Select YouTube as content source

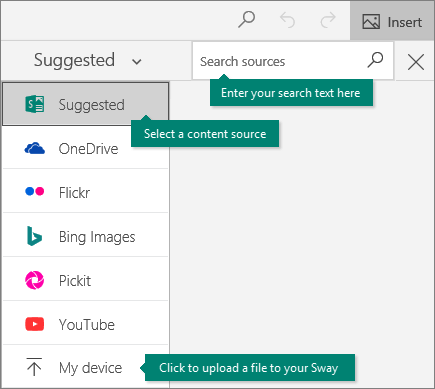click(x=86, y=324)
